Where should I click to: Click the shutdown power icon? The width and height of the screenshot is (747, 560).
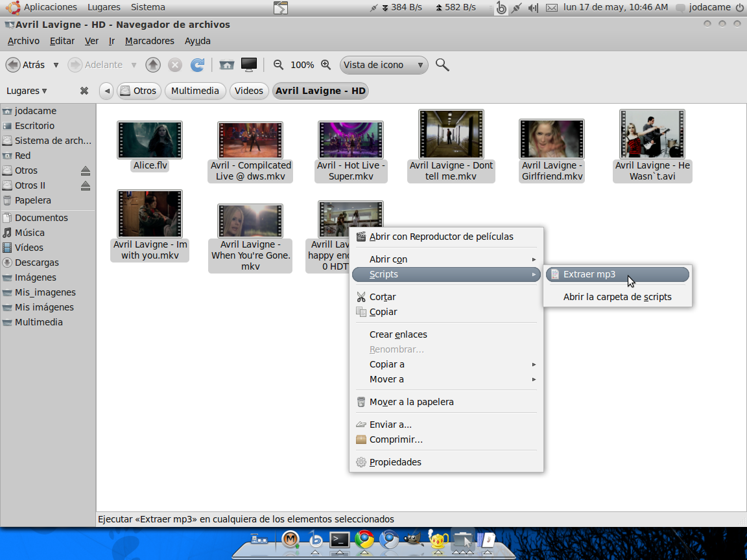click(739, 7)
